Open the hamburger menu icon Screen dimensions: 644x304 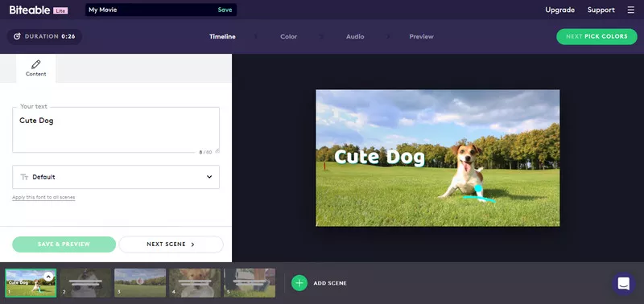631,10
